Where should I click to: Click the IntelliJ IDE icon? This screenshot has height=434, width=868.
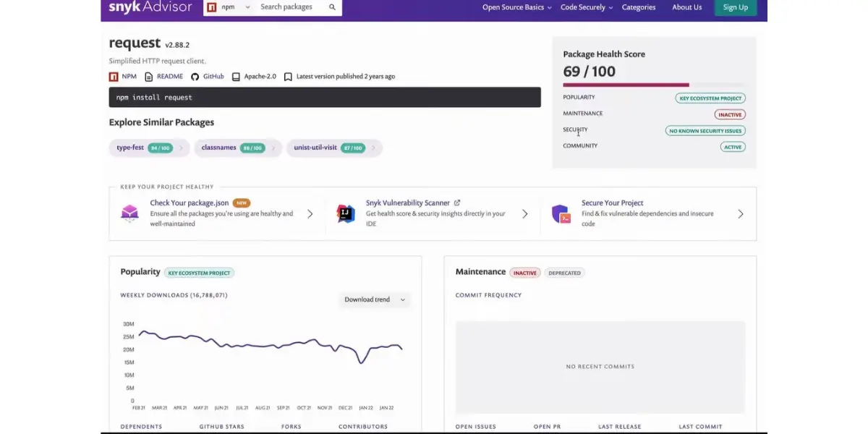point(346,213)
